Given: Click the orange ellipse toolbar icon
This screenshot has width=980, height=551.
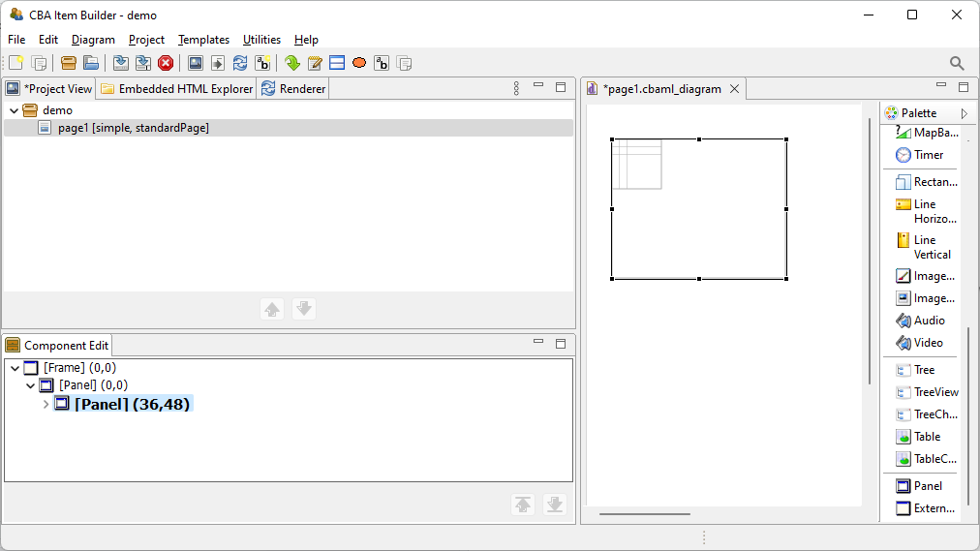Looking at the screenshot, I should click(x=359, y=63).
